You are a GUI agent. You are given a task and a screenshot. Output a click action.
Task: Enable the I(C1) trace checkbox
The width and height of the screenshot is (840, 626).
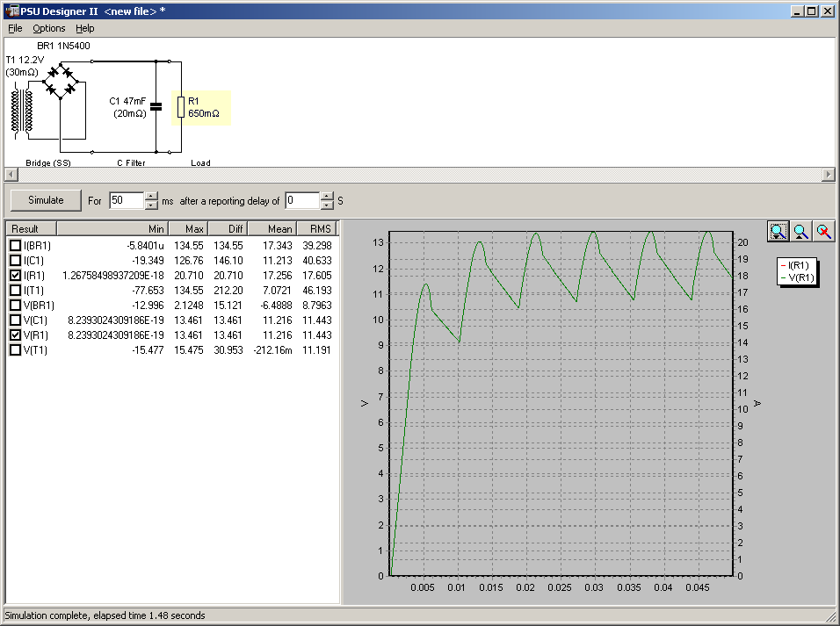click(16, 260)
